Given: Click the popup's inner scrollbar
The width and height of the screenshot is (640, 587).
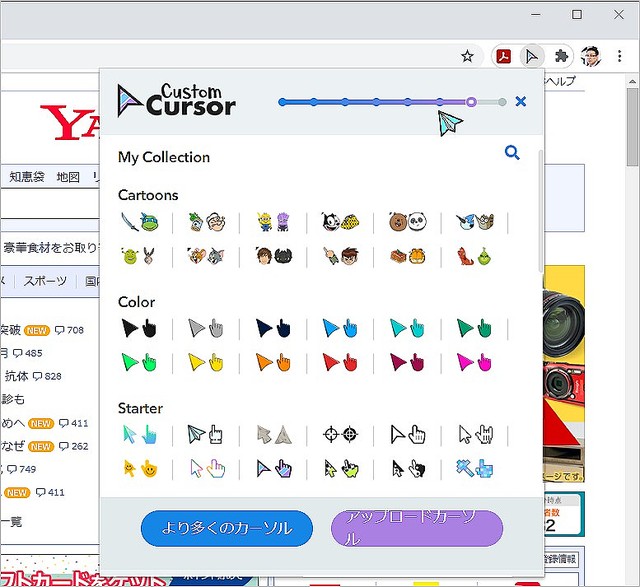Looking at the screenshot, I should (x=541, y=211).
